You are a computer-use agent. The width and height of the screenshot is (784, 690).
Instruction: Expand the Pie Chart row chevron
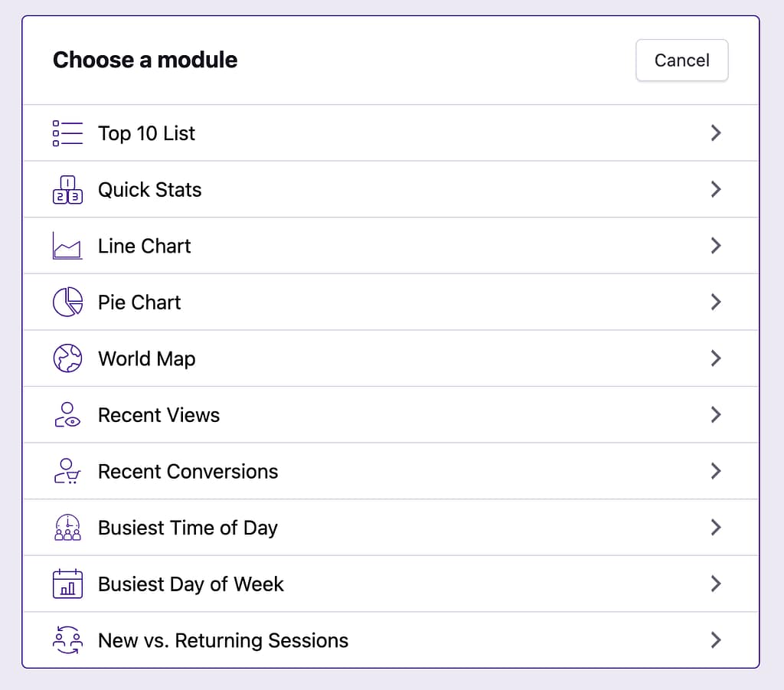pos(716,302)
